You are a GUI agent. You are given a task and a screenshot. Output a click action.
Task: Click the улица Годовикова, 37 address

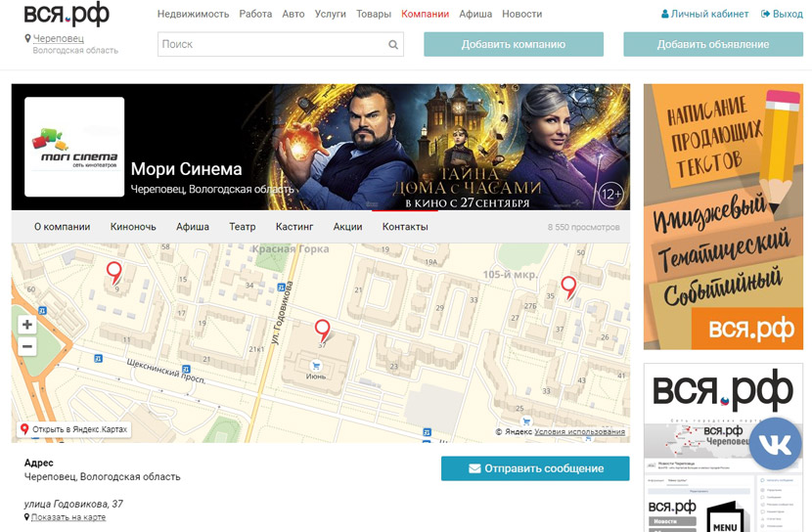point(73,504)
